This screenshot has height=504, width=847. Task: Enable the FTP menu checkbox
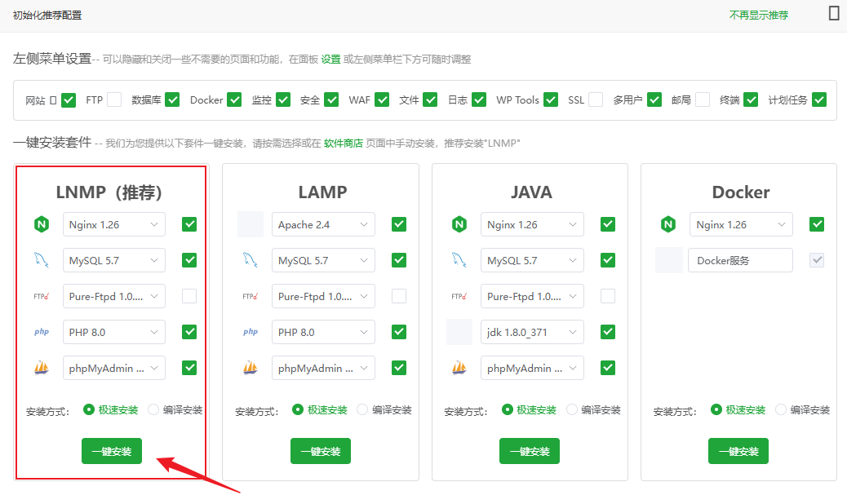point(114,99)
